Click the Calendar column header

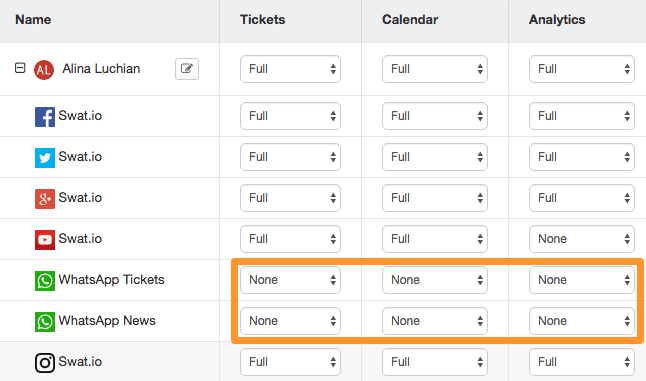[x=410, y=19]
